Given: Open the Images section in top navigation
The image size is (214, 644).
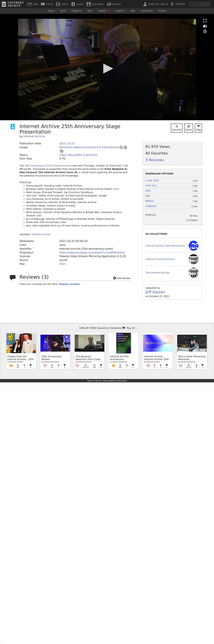Looking at the screenshot, I should [x=114, y=4].
